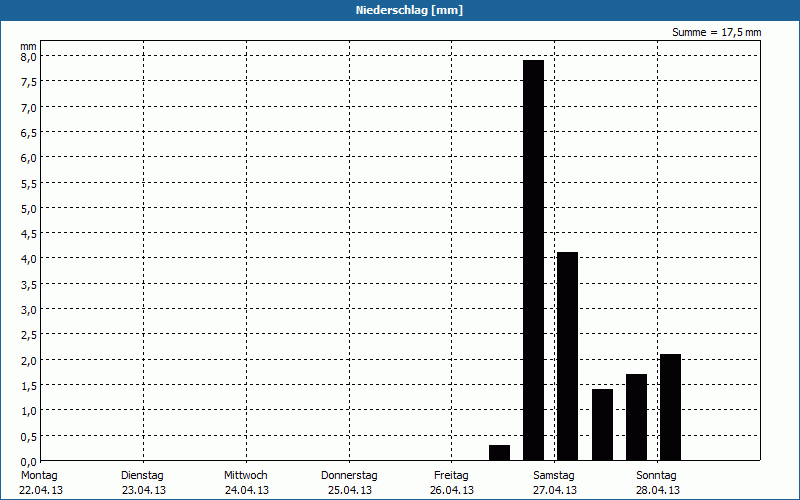
Task: Click the date '23.04.13'
Action: point(144,490)
